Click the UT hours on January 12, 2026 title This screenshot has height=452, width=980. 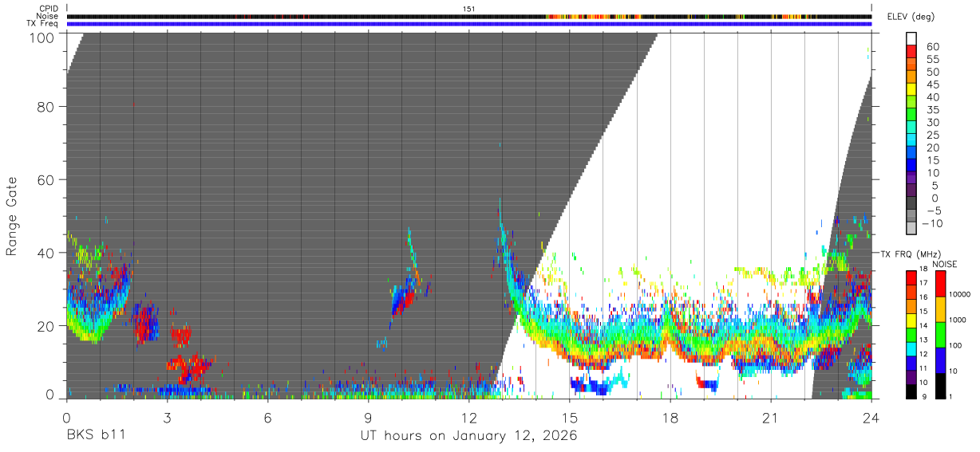click(468, 436)
